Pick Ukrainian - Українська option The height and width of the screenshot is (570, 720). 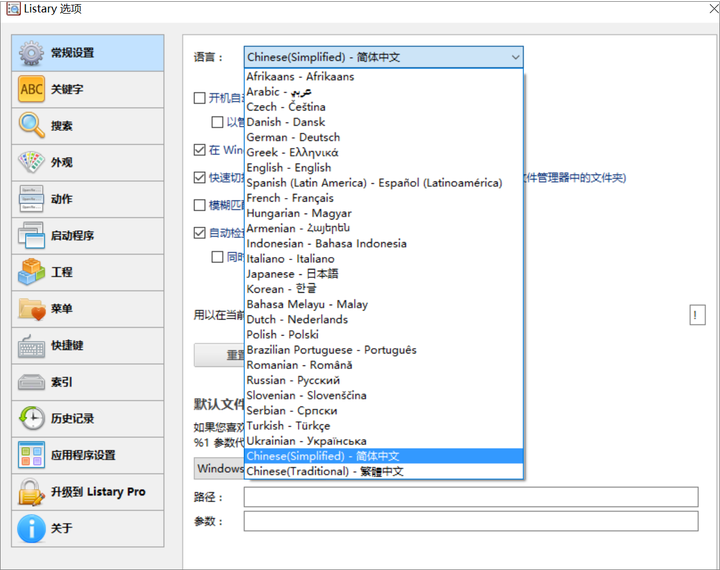[x=384, y=440]
